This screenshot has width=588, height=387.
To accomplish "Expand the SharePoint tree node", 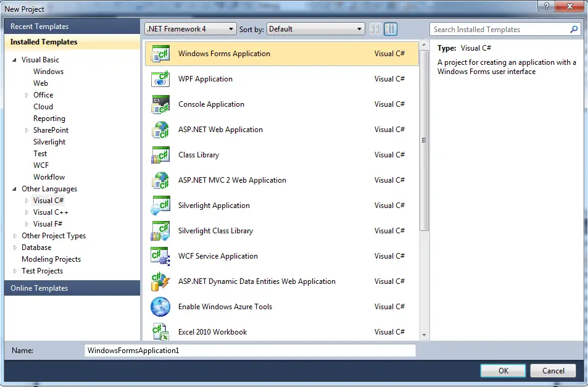I will (27, 130).
